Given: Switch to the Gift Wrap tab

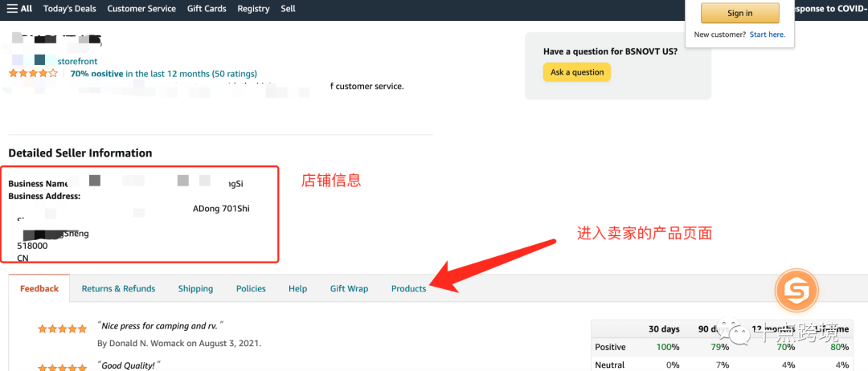Looking at the screenshot, I should click(350, 288).
